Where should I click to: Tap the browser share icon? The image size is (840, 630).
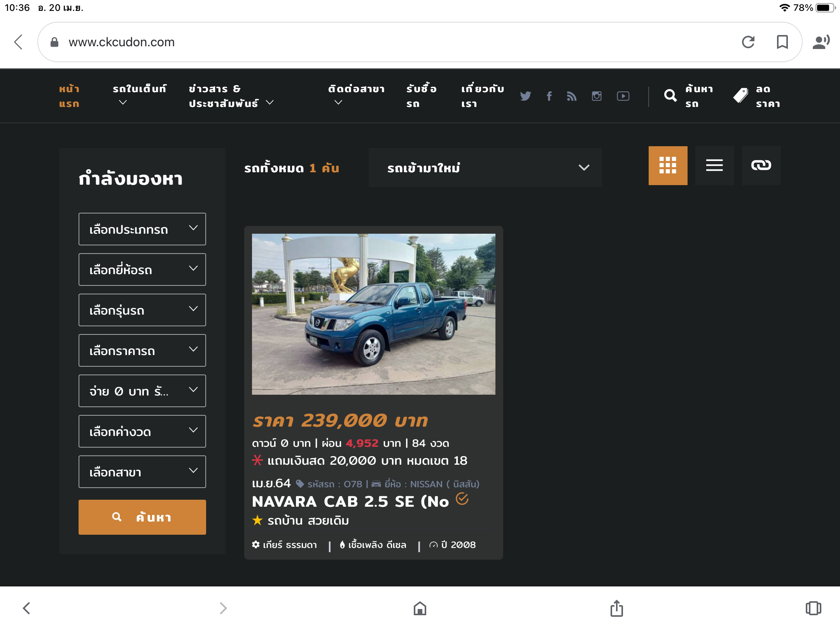point(616,608)
